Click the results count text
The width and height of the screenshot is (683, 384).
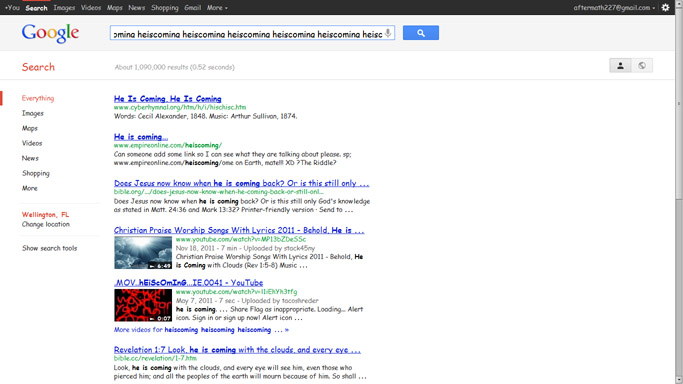pos(174,67)
